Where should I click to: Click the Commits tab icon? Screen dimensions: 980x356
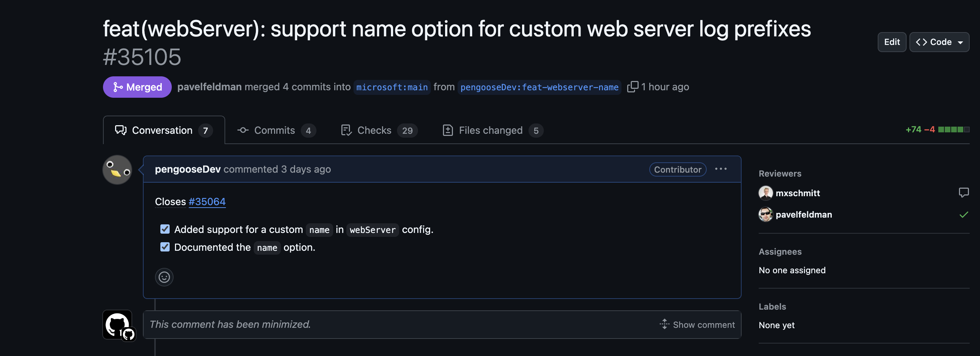243,130
